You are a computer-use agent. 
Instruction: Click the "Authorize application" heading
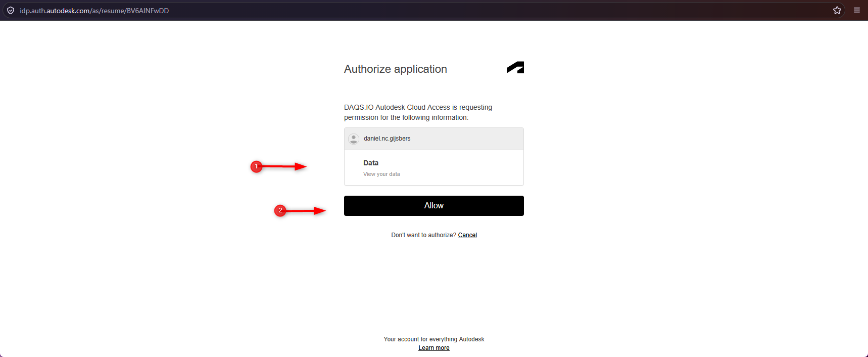(x=396, y=69)
